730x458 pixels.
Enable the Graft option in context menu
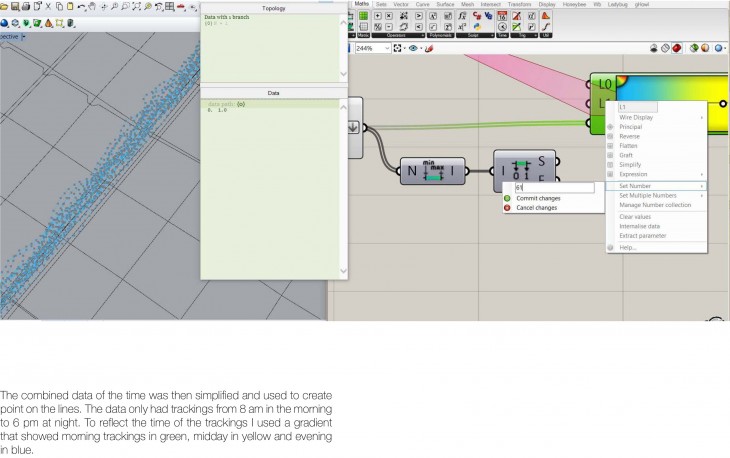point(626,155)
